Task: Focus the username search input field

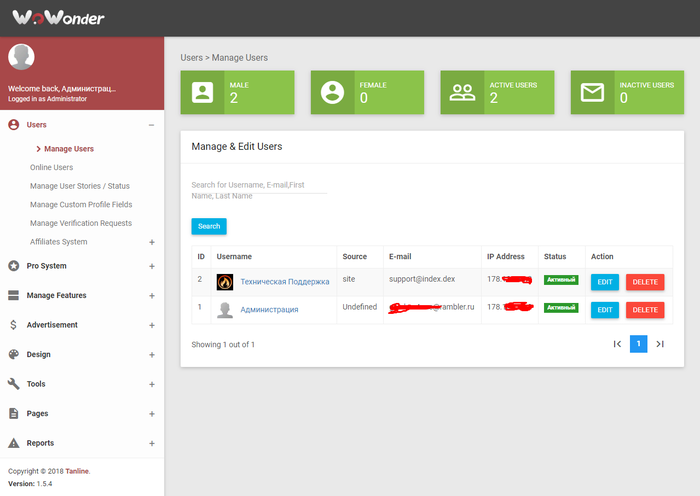Action: click(259, 190)
